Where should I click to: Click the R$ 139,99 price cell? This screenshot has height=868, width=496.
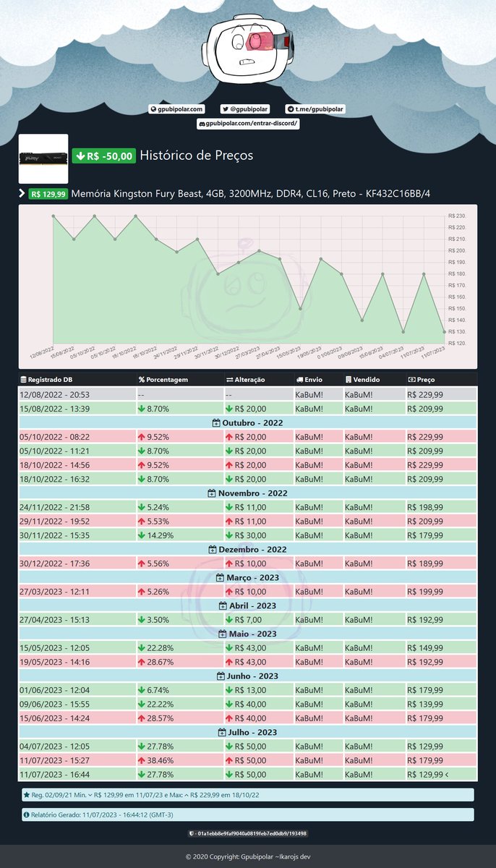(x=441, y=704)
